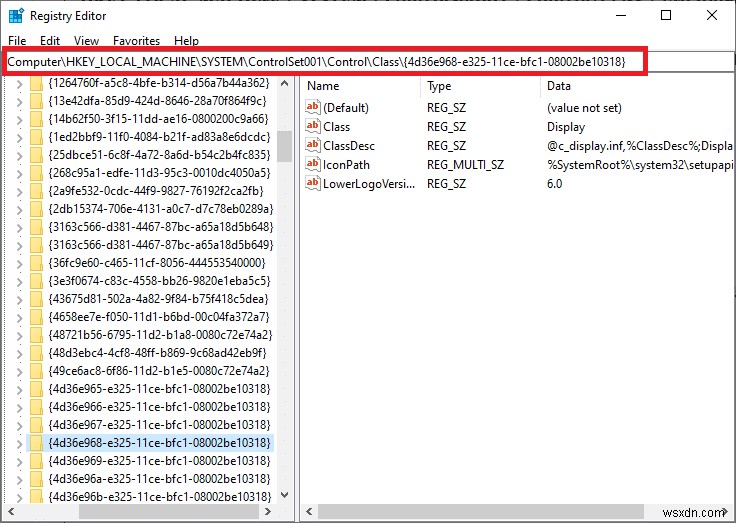Expand the {14b62f50-3f15-11dd-ae16-0800200c9a66} key
The image size is (736, 523).
[x=19, y=120]
